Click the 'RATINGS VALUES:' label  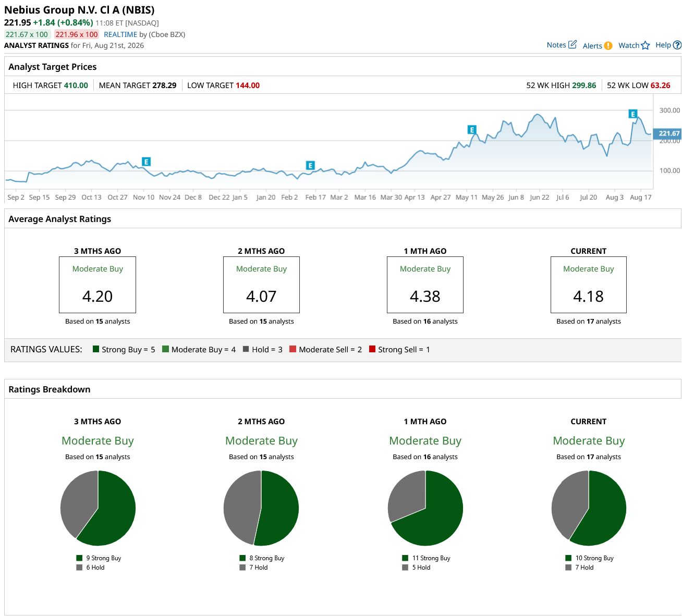click(46, 349)
